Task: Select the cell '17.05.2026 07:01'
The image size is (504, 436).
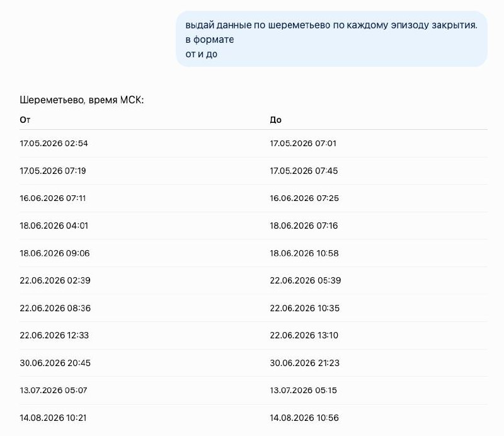Action: click(303, 144)
